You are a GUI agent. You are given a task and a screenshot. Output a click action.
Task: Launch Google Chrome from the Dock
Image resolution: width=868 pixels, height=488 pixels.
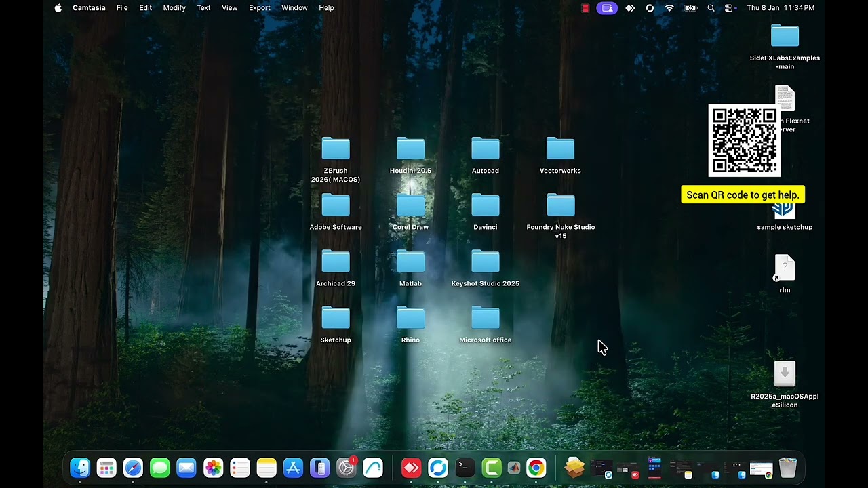coord(536,468)
